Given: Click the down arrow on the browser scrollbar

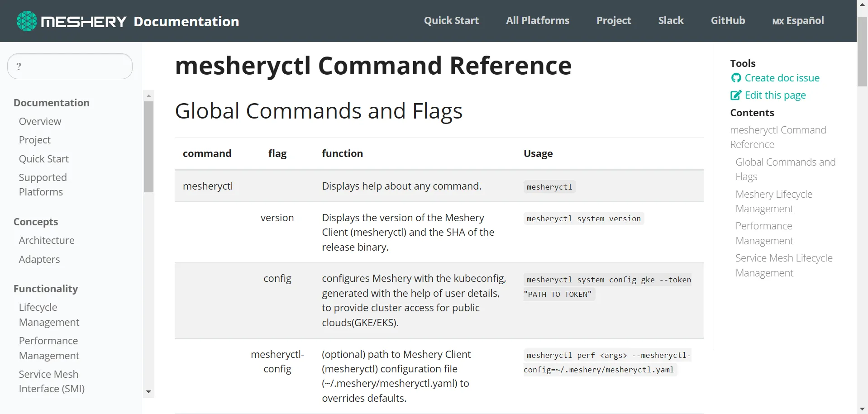Looking at the screenshot, I should tap(862, 409).
